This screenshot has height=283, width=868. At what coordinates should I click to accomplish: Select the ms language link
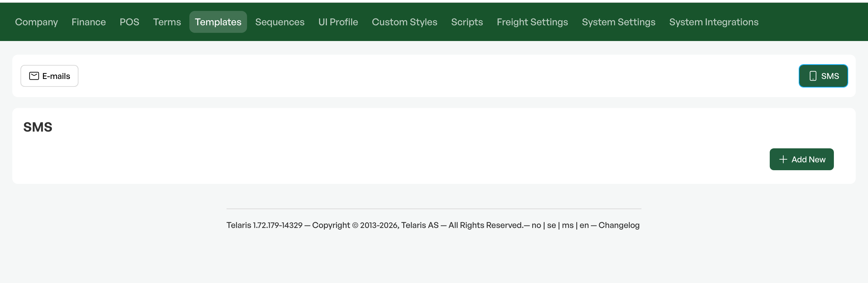pos(568,225)
